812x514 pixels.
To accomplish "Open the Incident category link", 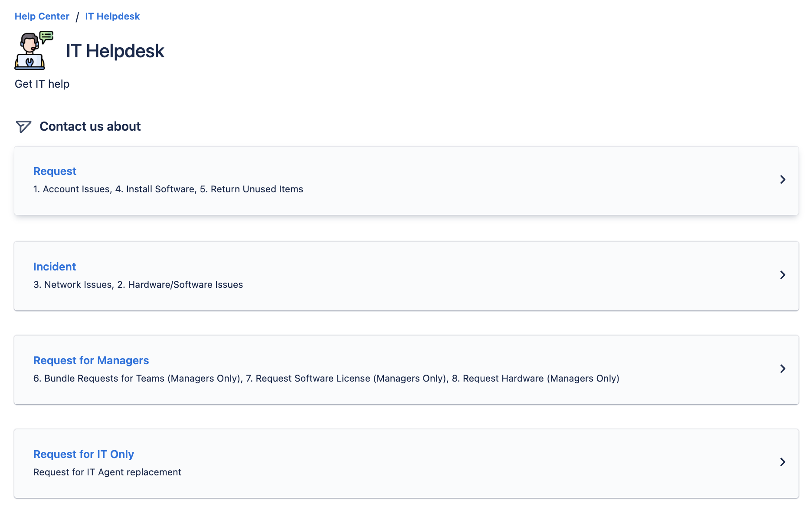I will coord(55,267).
